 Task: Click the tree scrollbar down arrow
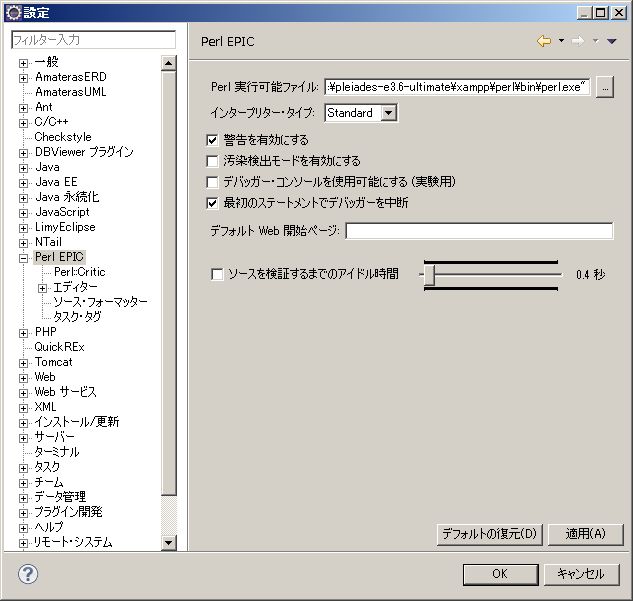(x=168, y=542)
